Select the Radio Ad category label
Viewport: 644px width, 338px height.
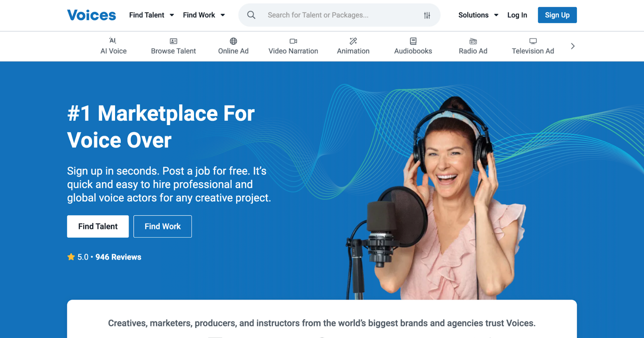click(x=473, y=51)
